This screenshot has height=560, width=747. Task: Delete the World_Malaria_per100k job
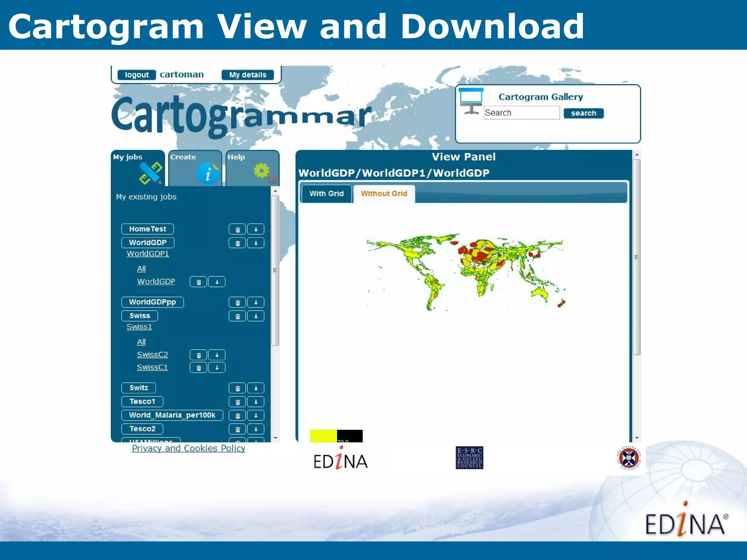237,416
